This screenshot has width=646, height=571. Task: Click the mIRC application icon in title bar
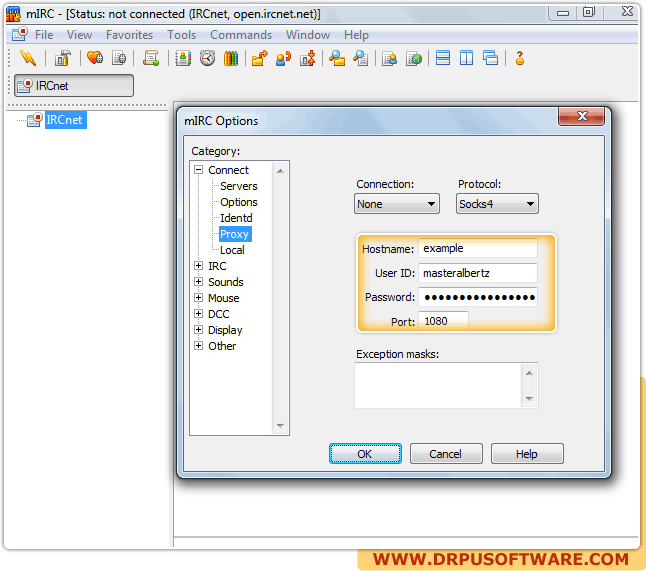[x=13, y=14]
